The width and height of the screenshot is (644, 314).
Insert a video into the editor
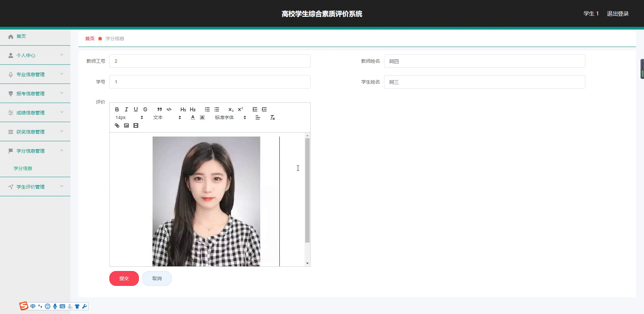pos(136,125)
